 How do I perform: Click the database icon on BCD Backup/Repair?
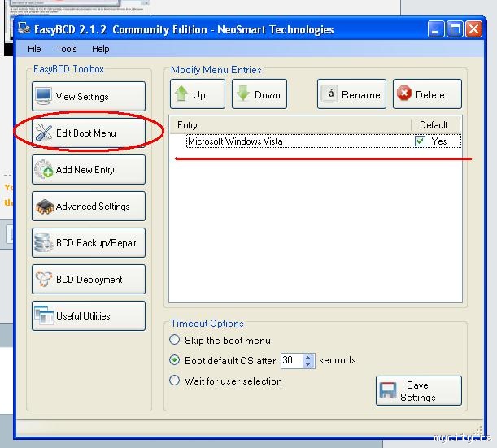pyautogui.click(x=43, y=242)
